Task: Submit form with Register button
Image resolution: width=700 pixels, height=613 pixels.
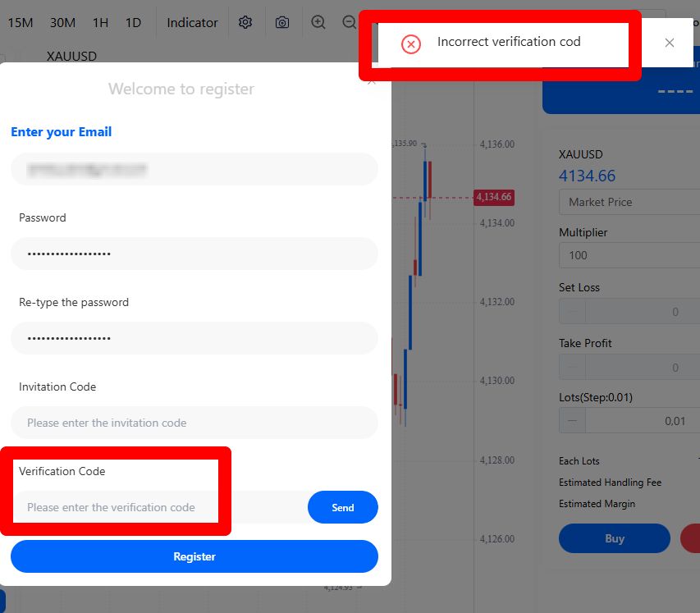Action: point(194,556)
